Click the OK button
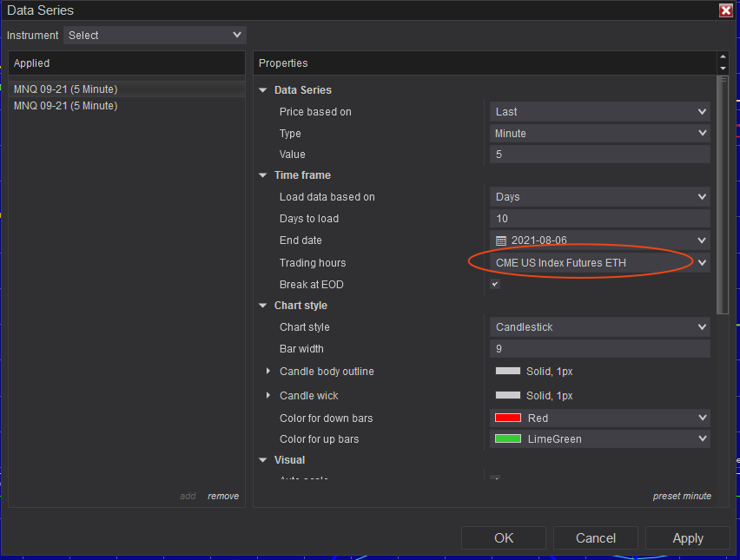740x560 pixels. click(504, 537)
